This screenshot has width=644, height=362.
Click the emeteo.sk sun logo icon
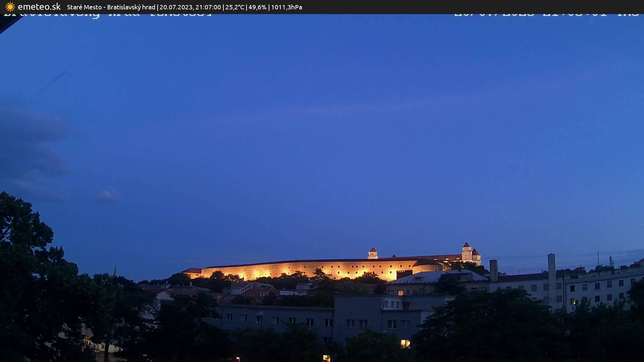(x=10, y=7)
